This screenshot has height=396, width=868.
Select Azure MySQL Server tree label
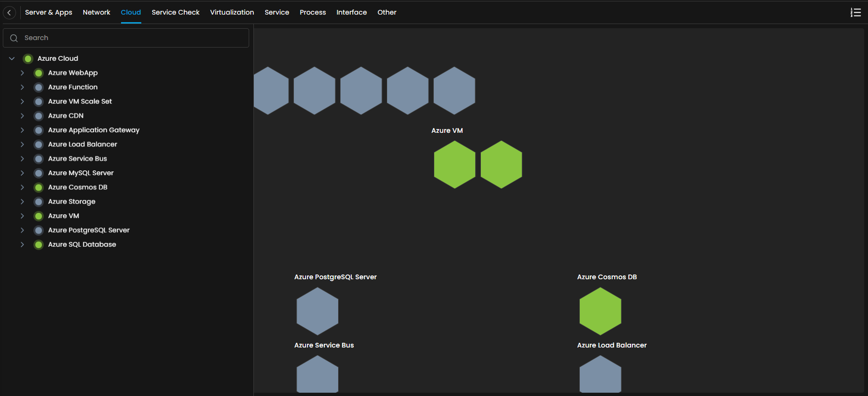click(81, 173)
